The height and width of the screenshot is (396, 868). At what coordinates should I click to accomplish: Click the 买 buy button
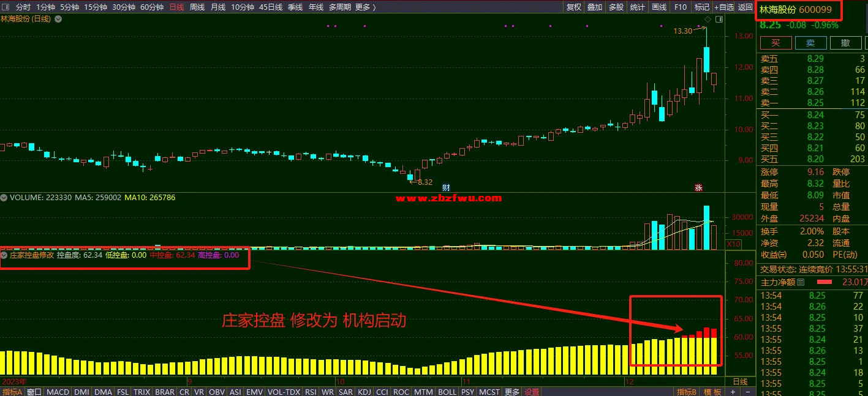pyautogui.click(x=775, y=43)
